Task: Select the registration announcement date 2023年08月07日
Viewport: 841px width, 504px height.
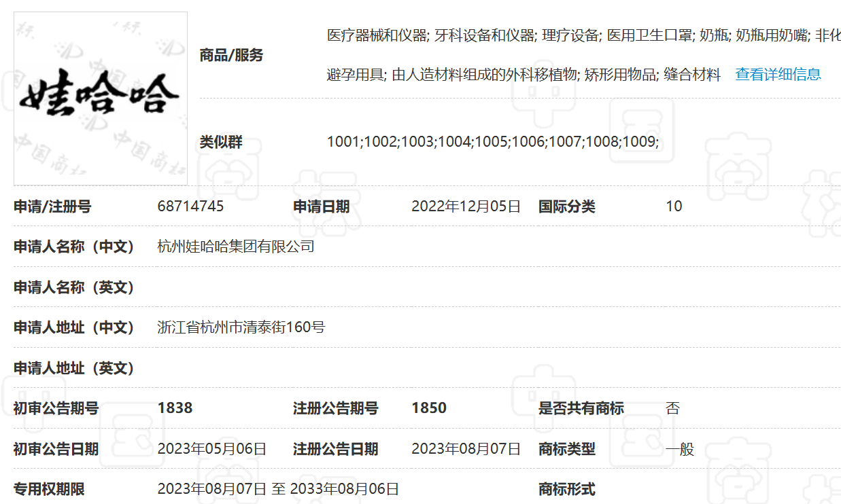Action: pyautogui.click(x=466, y=449)
